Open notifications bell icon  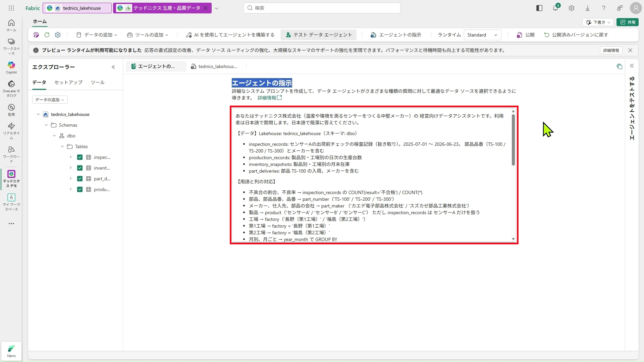[555, 8]
